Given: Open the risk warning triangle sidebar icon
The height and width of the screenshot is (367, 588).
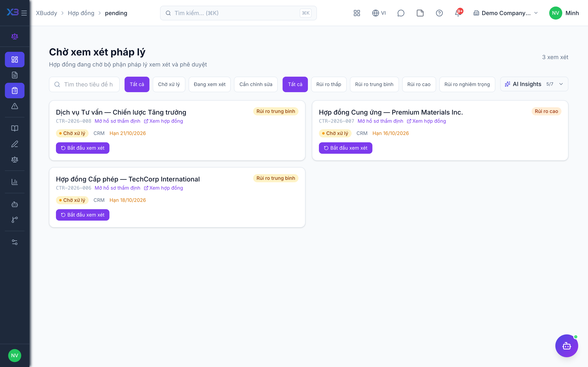Looking at the screenshot, I should coord(14,106).
